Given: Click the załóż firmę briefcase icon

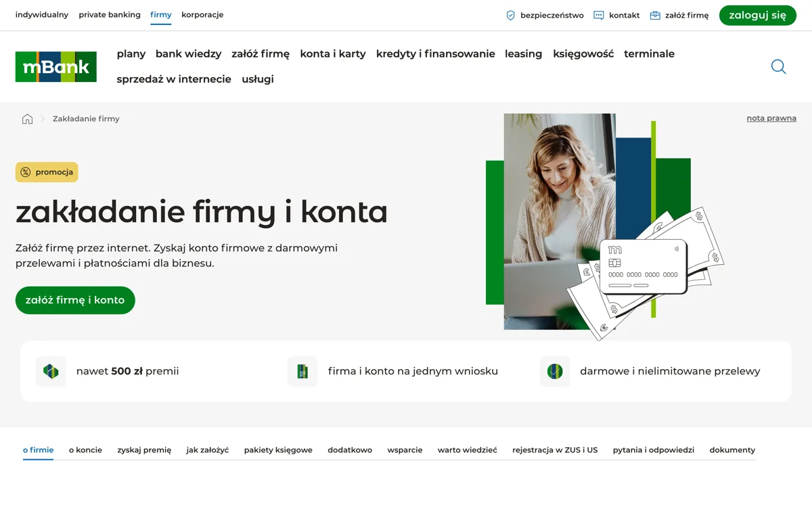Looking at the screenshot, I should [x=655, y=15].
